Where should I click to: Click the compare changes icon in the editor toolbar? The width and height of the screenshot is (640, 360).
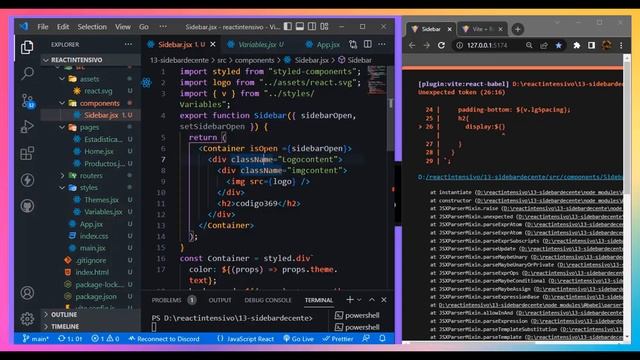(x=353, y=44)
